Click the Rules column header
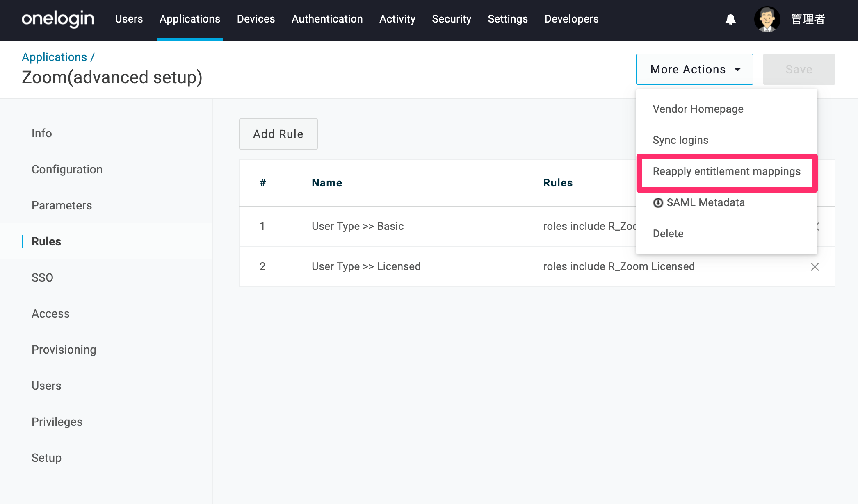 coord(558,183)
